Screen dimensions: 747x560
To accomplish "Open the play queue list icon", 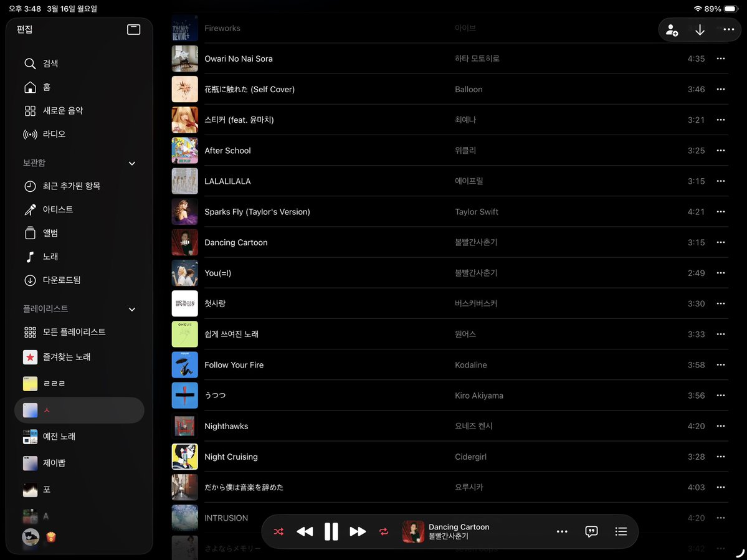I will tap(621, 531).
